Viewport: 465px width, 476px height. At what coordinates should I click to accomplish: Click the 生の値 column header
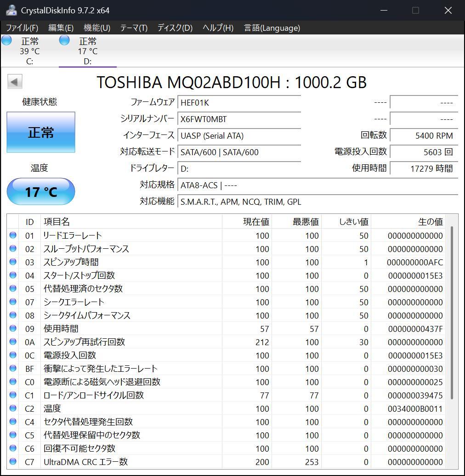pyautogui.click(x=408, y=222)
